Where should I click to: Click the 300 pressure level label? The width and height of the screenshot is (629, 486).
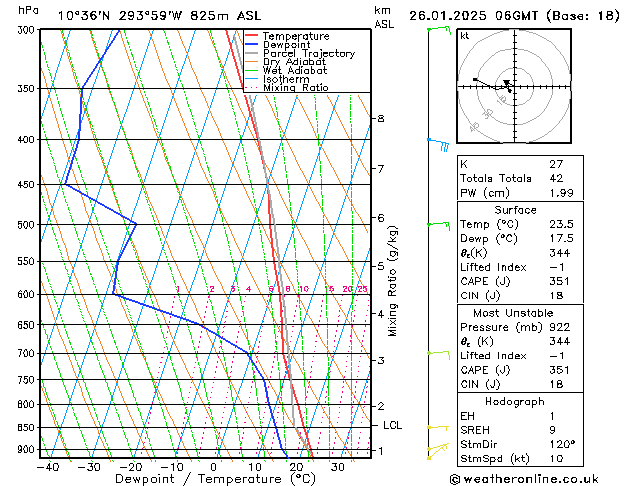[28, 30]
